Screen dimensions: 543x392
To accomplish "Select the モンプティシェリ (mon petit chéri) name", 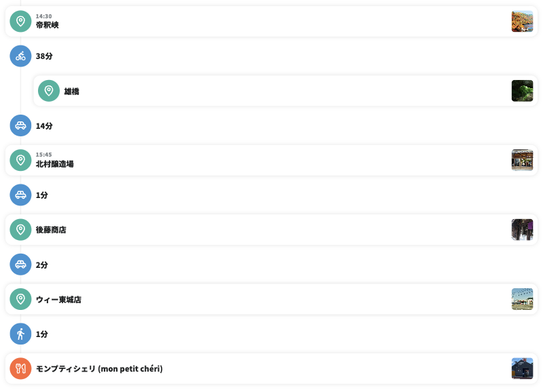I will (99, 369).
